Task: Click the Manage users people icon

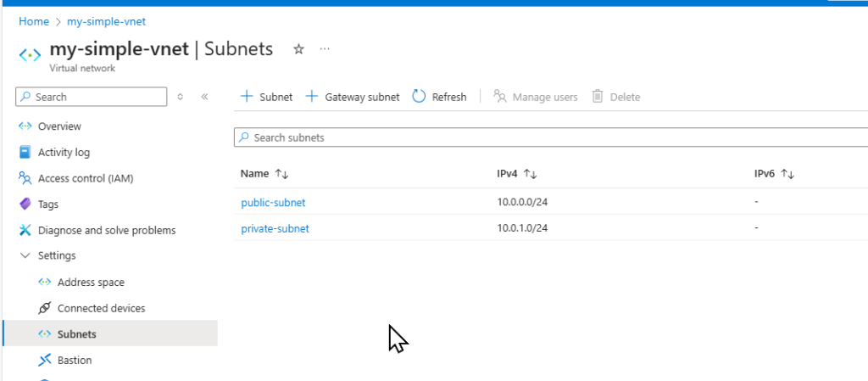Action: pos(500,97)
